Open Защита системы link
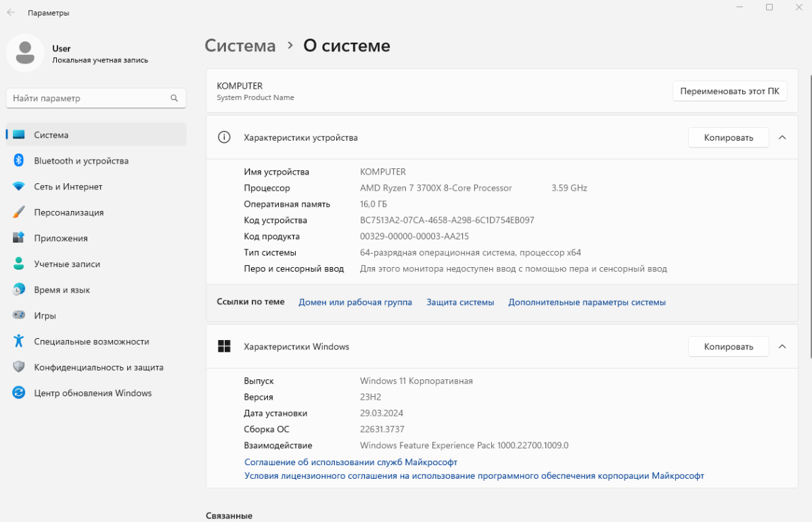The width and height of the screenshot is (812, 522). pyautogui.click(x=460, y=302)
